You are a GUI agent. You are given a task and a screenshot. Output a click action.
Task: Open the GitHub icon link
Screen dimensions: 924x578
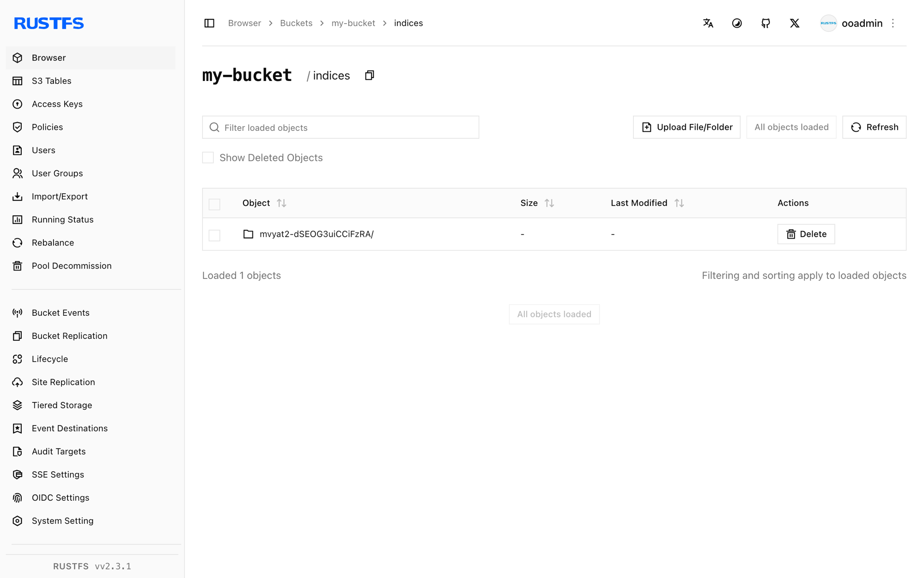pos(766,23)
